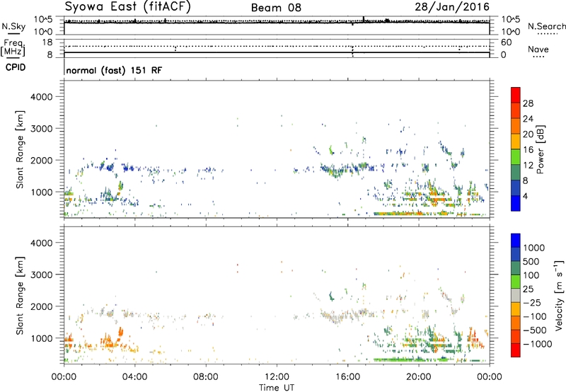Click the 'Beam 08' label
566x392 pixels.
tap(276, 8)
